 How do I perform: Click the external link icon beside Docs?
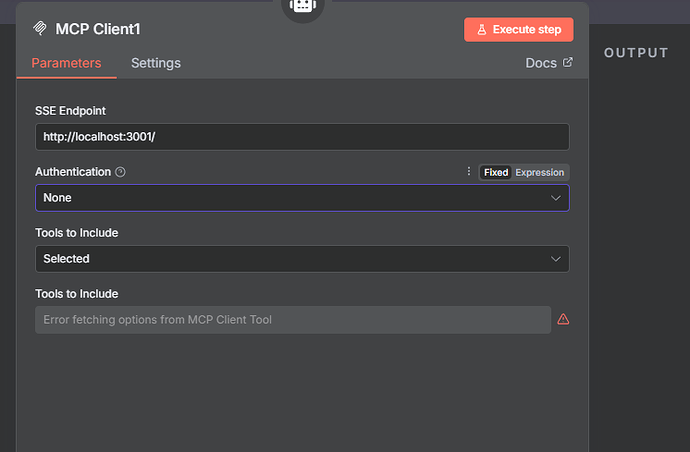coord(568,62)
